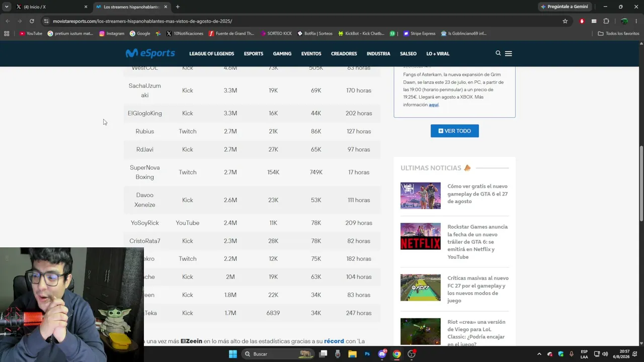Select the YoSoyRick table cell

click(x=145, y=223)
